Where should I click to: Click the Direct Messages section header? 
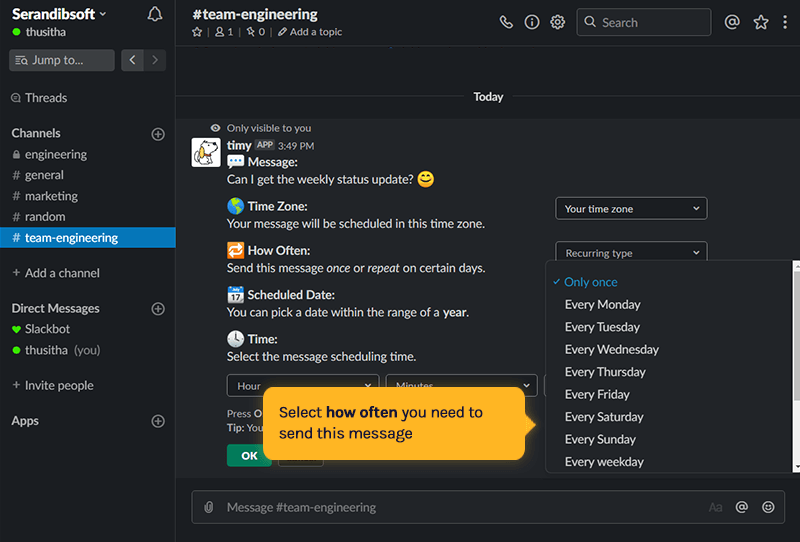(56, 308)
